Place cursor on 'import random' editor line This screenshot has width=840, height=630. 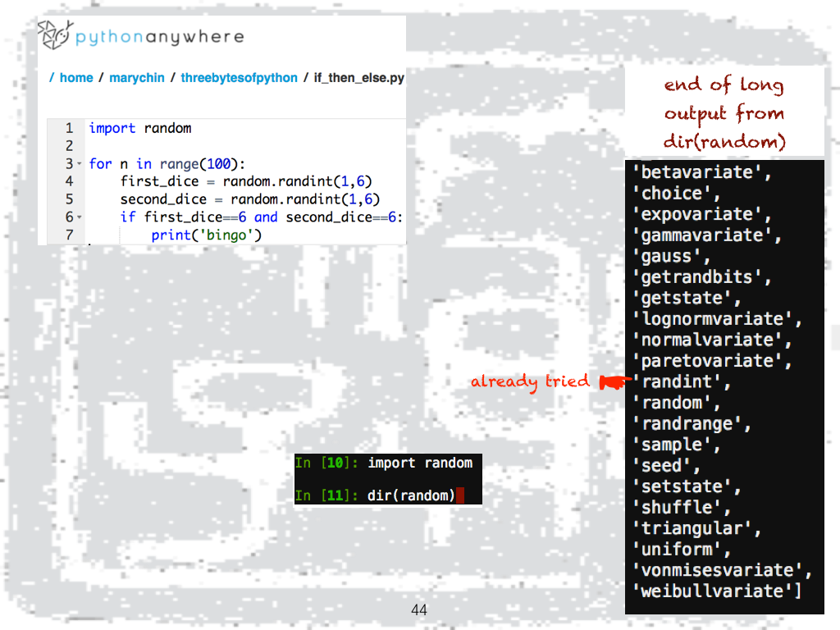tap(139, 128)
